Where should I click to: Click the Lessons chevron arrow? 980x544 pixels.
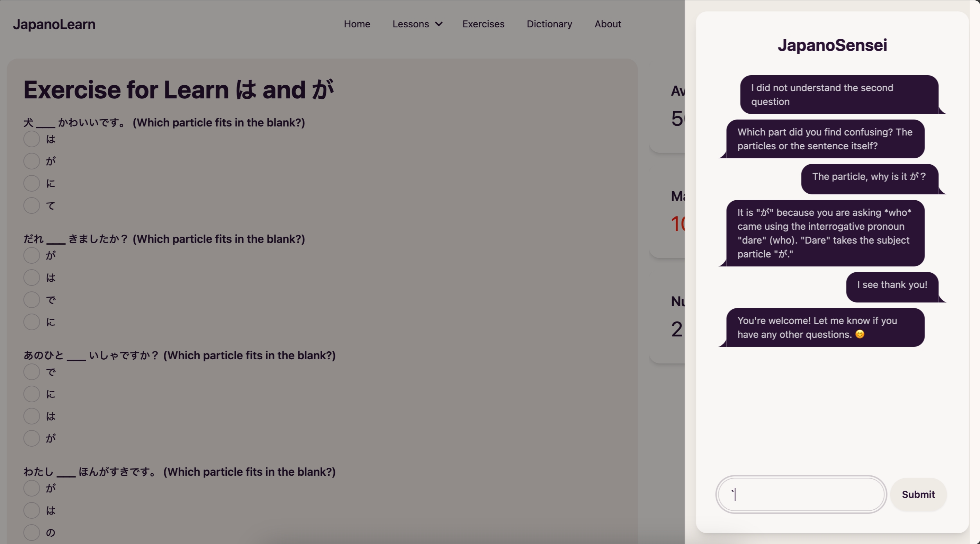point(439,24)
